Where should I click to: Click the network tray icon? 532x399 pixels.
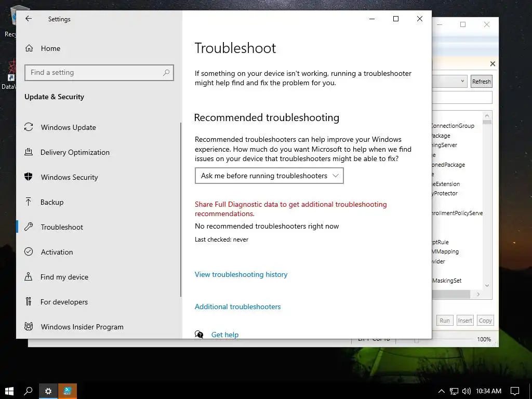point(454,391)
